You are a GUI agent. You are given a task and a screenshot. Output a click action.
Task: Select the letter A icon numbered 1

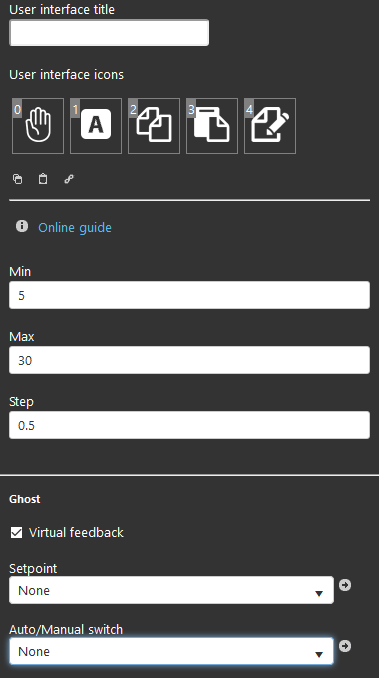(96, 126)
